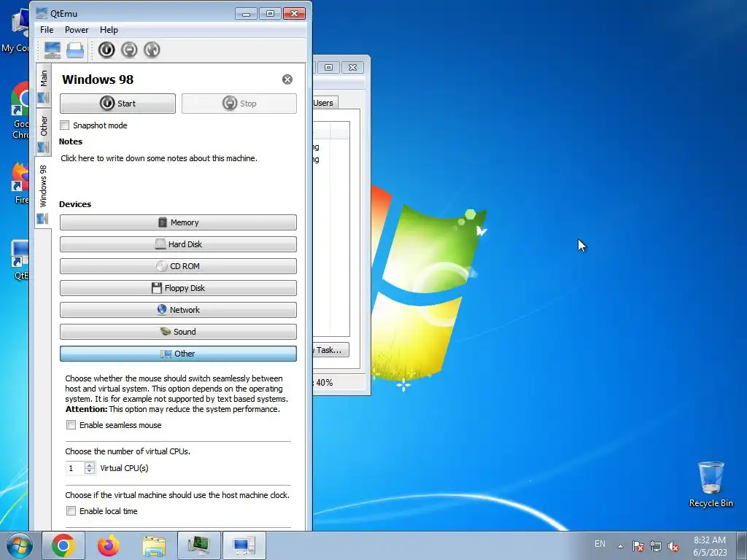
Task: Open the Help menu
Action: pos(109,29)
